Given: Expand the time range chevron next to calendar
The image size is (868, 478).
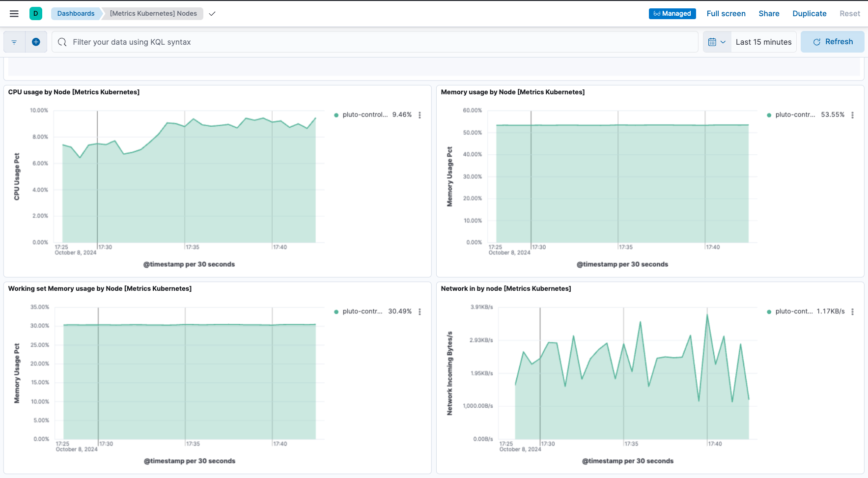Looking at the screenshot, I should coord(723,42).
